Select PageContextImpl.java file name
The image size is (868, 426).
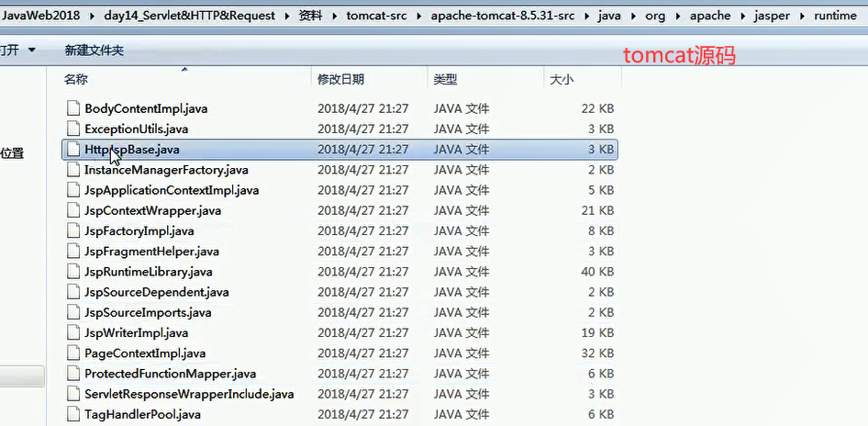click(145, 353)
